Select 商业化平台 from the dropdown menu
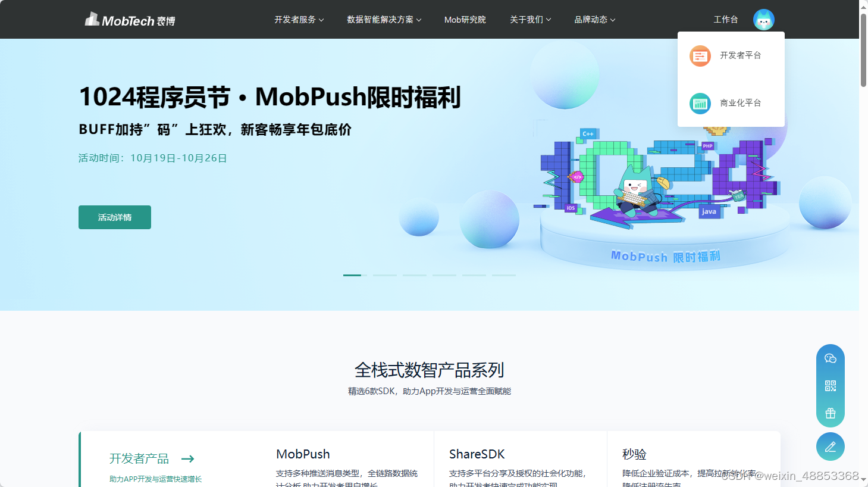The width and height of the screenshot is (868, 487). pos(731,103)
